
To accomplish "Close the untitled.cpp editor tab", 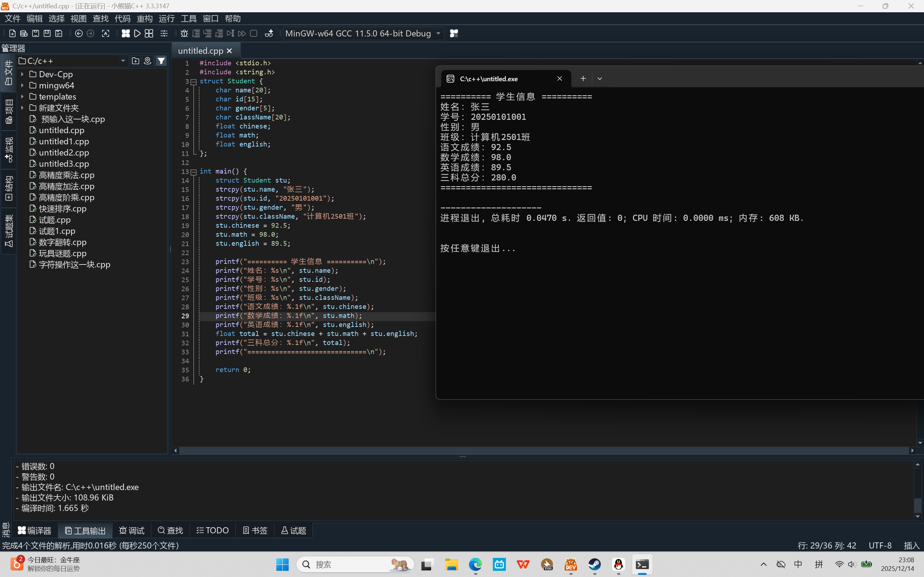I will click(x=230, y=51).
